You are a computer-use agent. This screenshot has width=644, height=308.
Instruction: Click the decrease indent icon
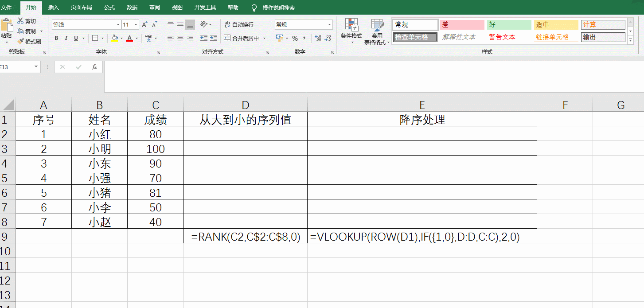(204, 39)
